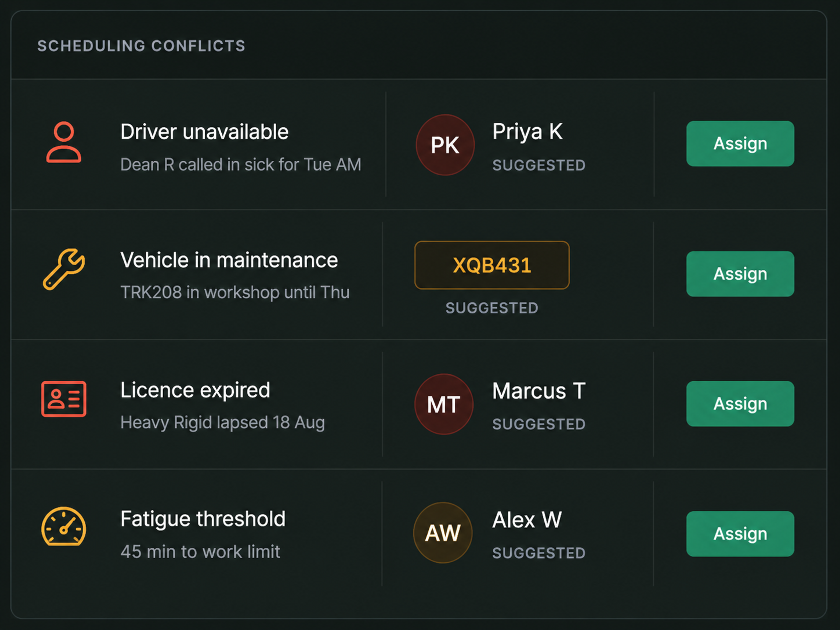Select the AW avatar for Alex W

443,533
